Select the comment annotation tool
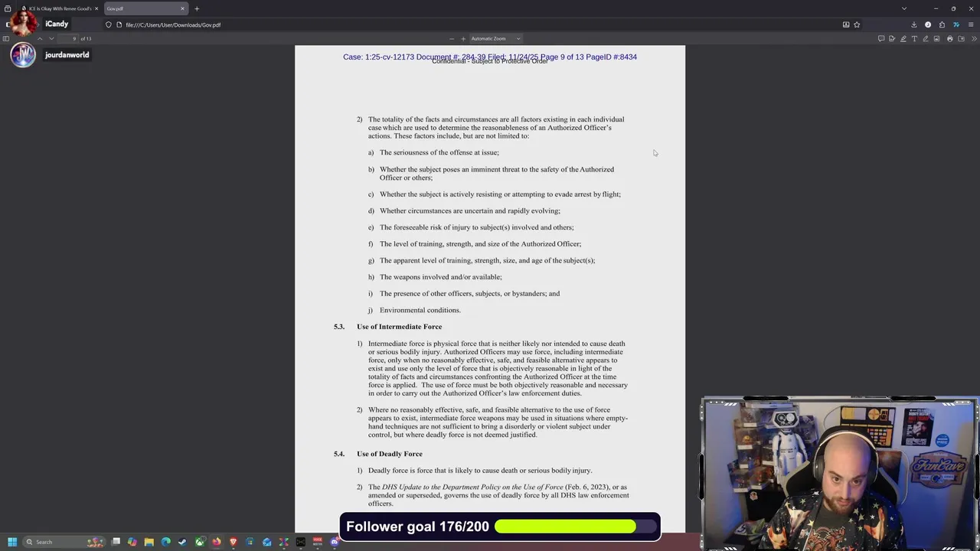 pos(881,38)
